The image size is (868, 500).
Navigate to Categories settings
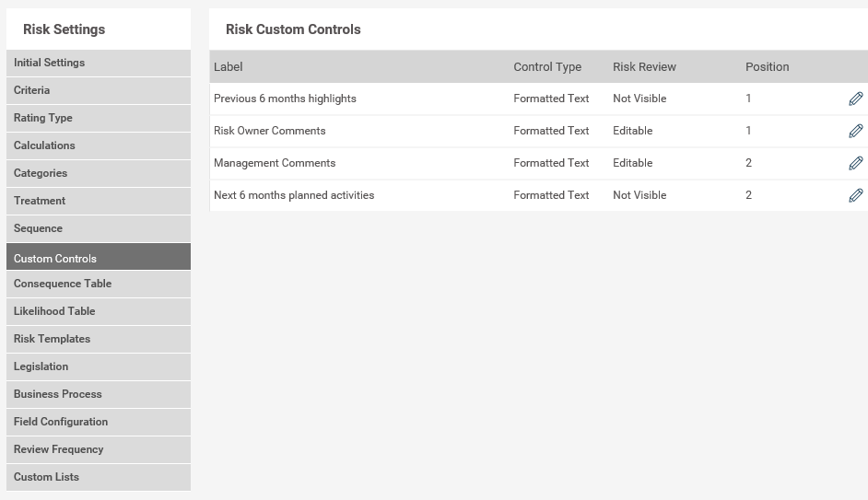coord(99,174)
